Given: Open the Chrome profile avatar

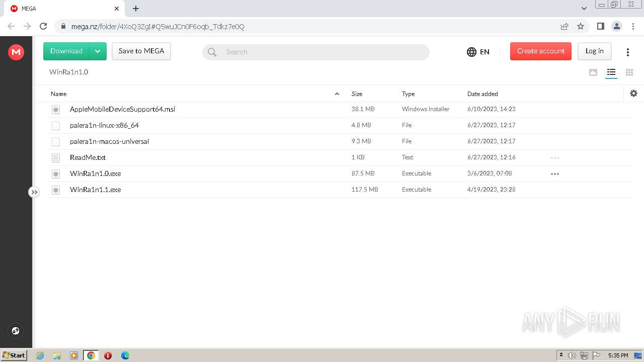Looking at the screenshot, I should (617, 26).
